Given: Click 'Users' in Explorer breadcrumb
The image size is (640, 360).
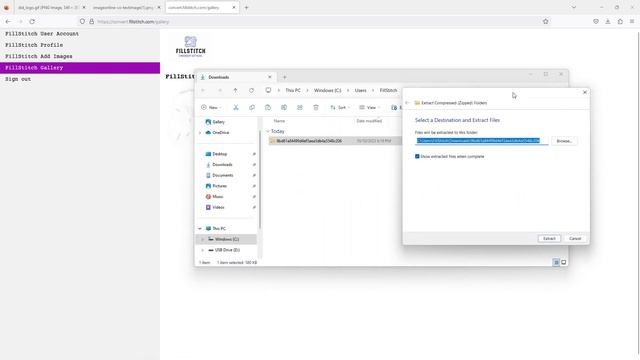Looking at the screenshot, I should [360, 90].
